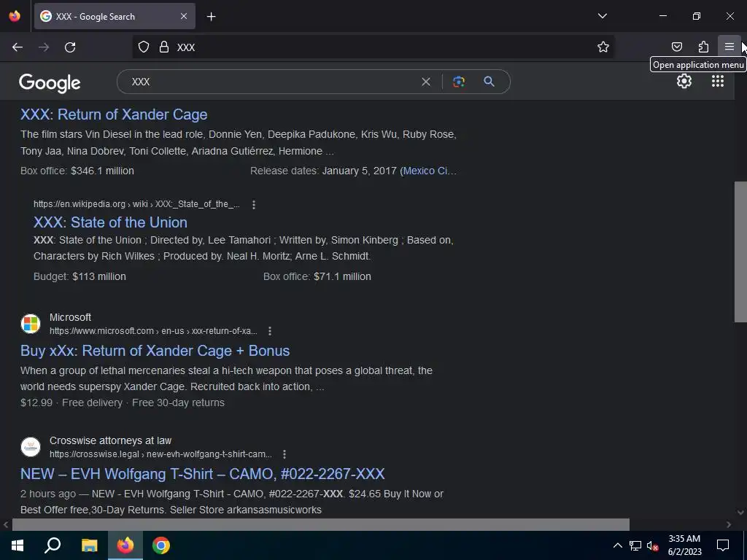The width and height of the screenshot is (747, 560).
Task: Click the scroll right arrow at bottom
Action: click(729, 524)
